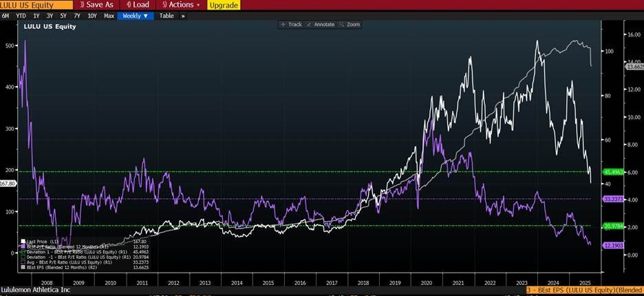This screenshot has height=296, width=644.
Task: Select the 1Y time range
Action: (36, 16)
